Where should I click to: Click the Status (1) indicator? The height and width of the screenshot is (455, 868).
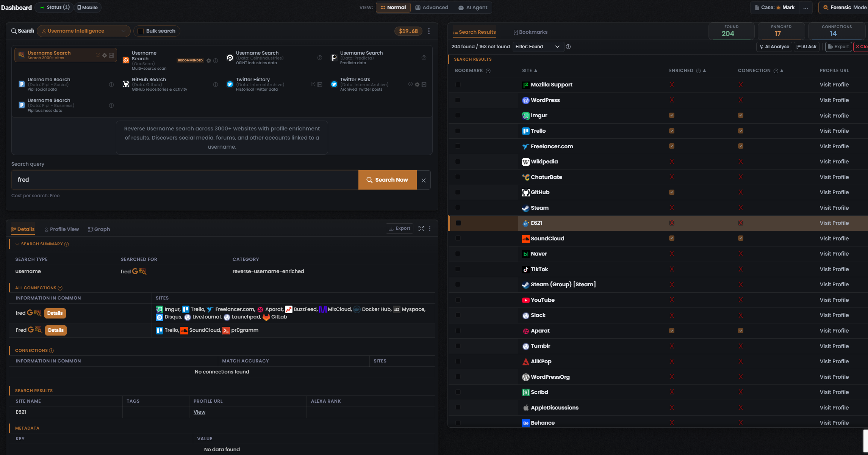tap(55, 8)
